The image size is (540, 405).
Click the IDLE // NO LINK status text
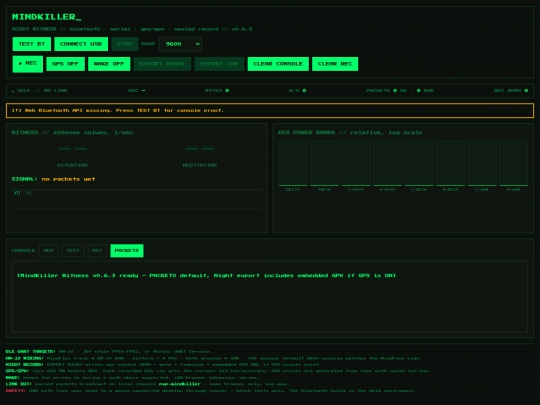40,91
